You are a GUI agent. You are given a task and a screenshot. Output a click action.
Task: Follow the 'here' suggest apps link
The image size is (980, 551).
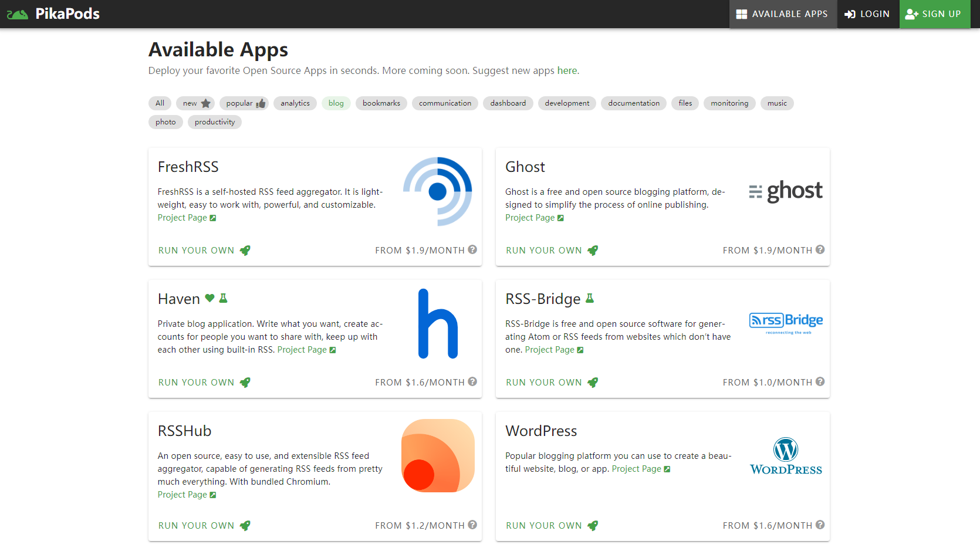click(566, 70)
